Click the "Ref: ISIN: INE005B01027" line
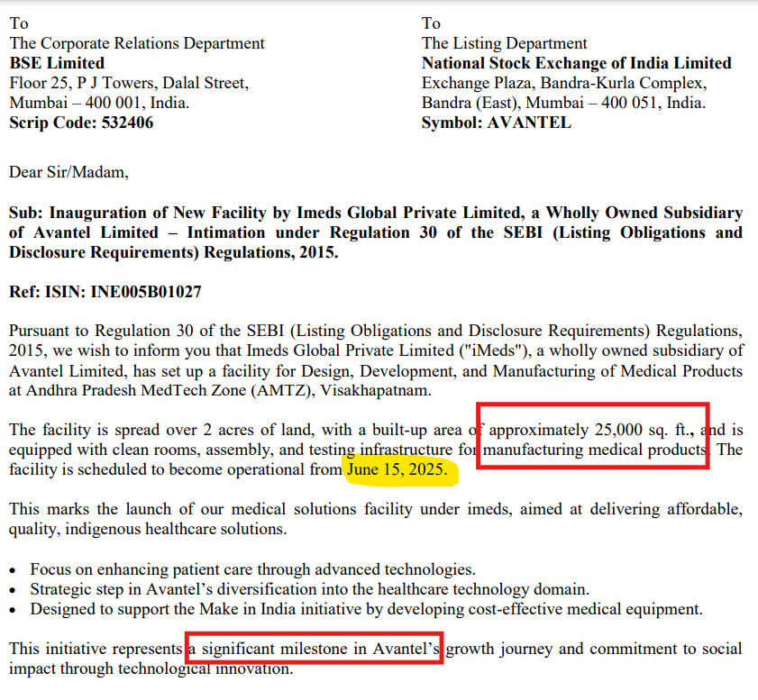This screenshot has width=758, height=700. tap(105, 292)
